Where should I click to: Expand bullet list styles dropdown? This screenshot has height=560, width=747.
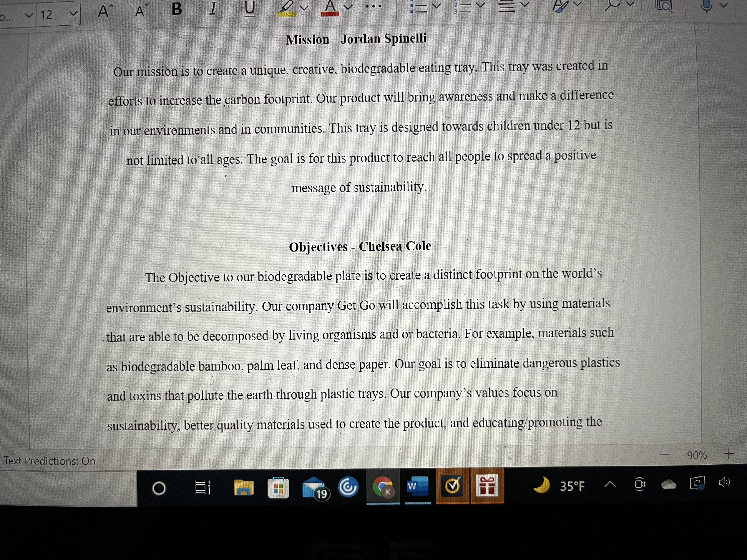click(x=437, y=6)
